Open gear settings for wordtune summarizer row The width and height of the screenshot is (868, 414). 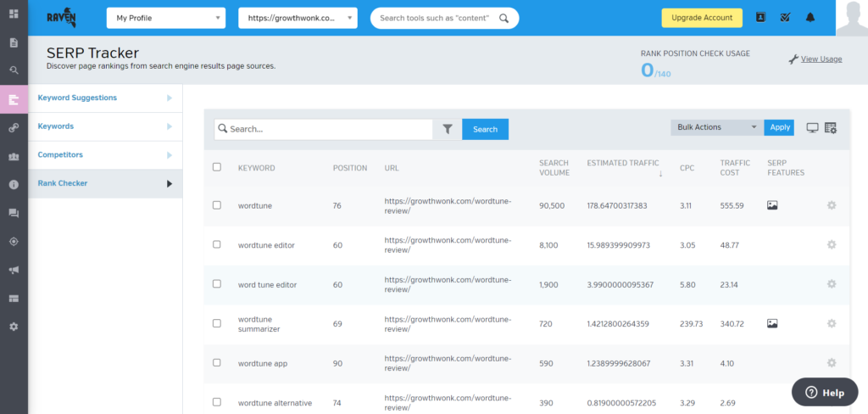click(831, 323)
